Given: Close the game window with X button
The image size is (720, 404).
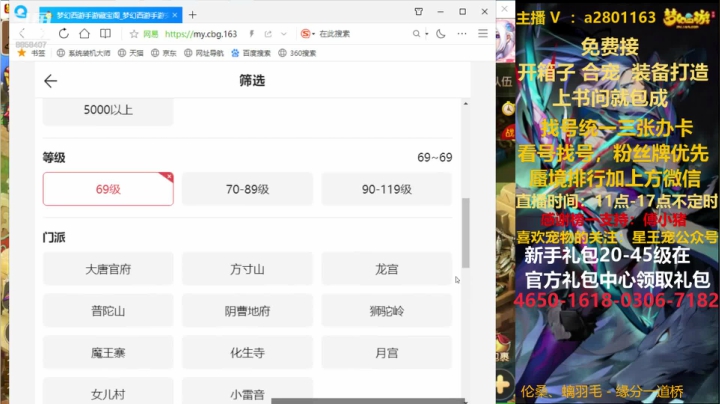Looking at the screenshot, I should pyautogui.click(x=504, y=9).
